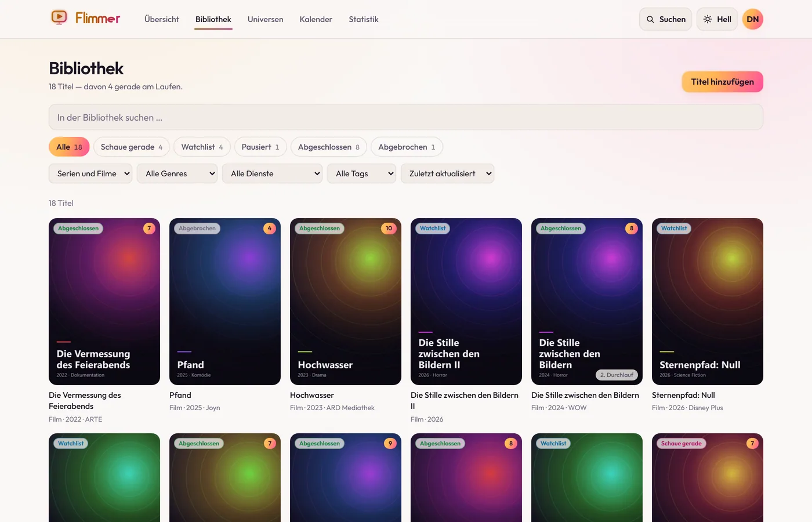
Task: Open the Die Vermessung des Feierabends poster
Action: [x=104, y=302]
